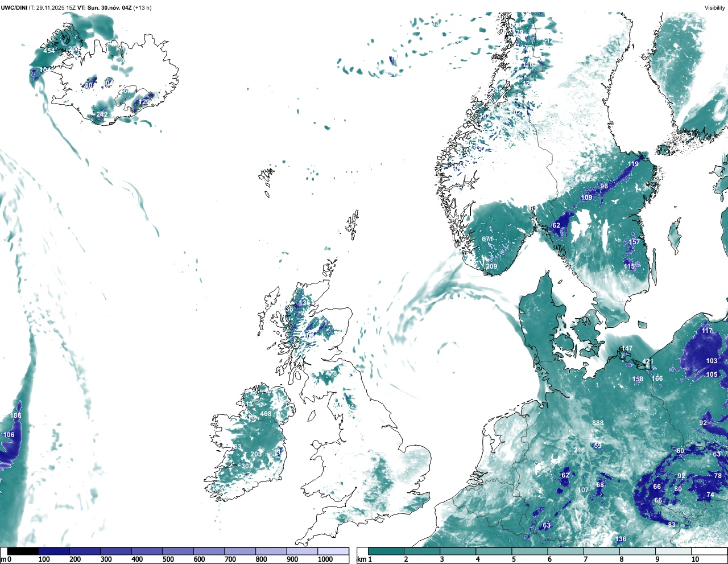Click the '107' visibility value
Screen dimensions: 728x564
[584, 490]
